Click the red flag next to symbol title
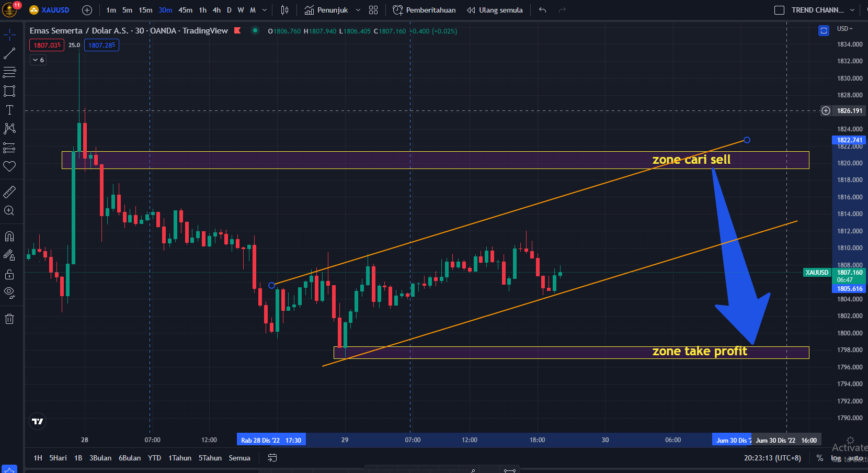Image resolution: width=868 pixels, height=473 pixels. pyautogui.click(x=237, y=30)
